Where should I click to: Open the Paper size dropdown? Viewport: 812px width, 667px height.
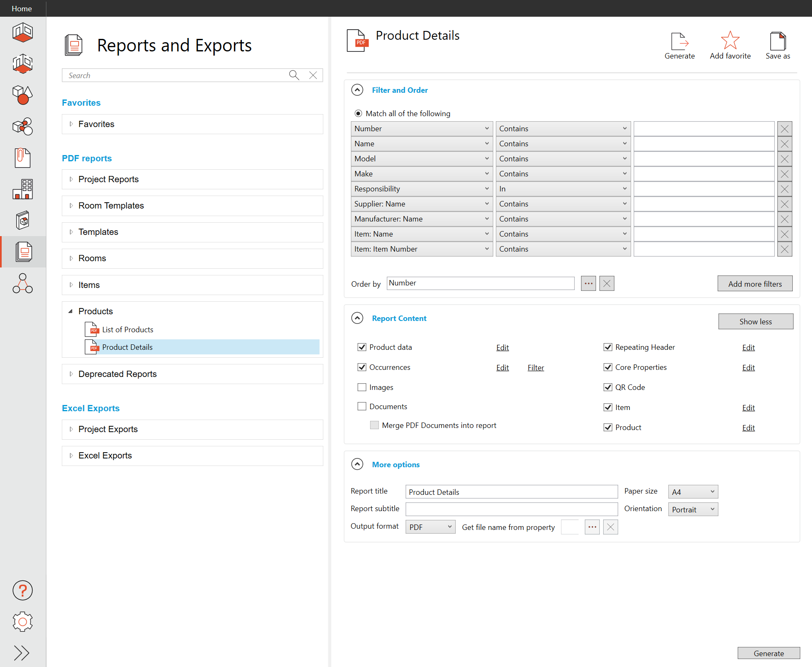pos(693,492)
